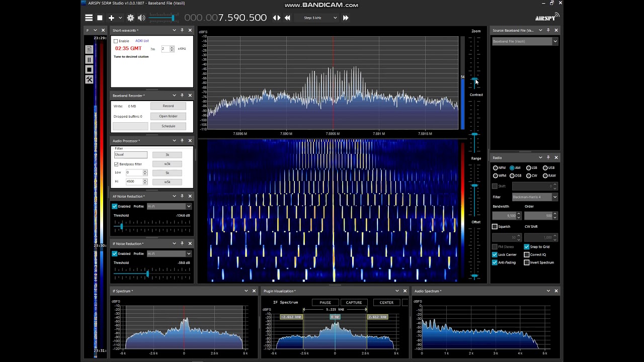This screenshot has width=644, height=362.
Task: Adjust the main volume slider
Action: coord(164,18)
